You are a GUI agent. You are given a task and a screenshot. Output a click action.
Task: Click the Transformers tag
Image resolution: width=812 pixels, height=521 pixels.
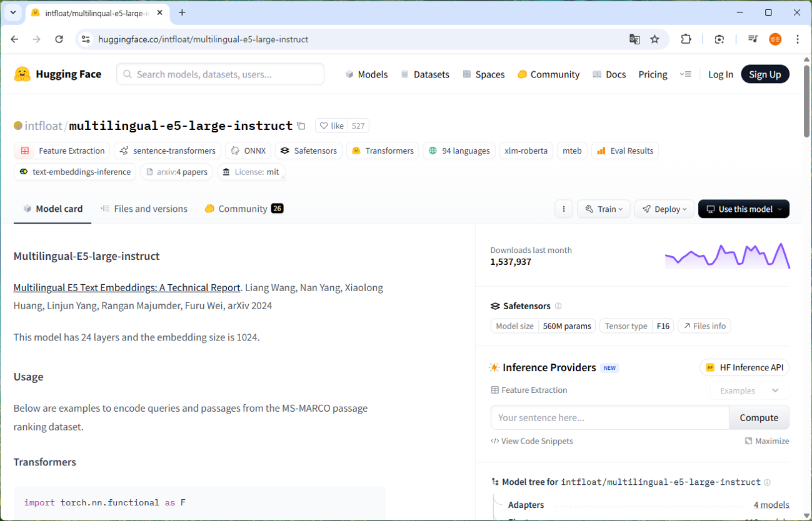tap(383, 151)
